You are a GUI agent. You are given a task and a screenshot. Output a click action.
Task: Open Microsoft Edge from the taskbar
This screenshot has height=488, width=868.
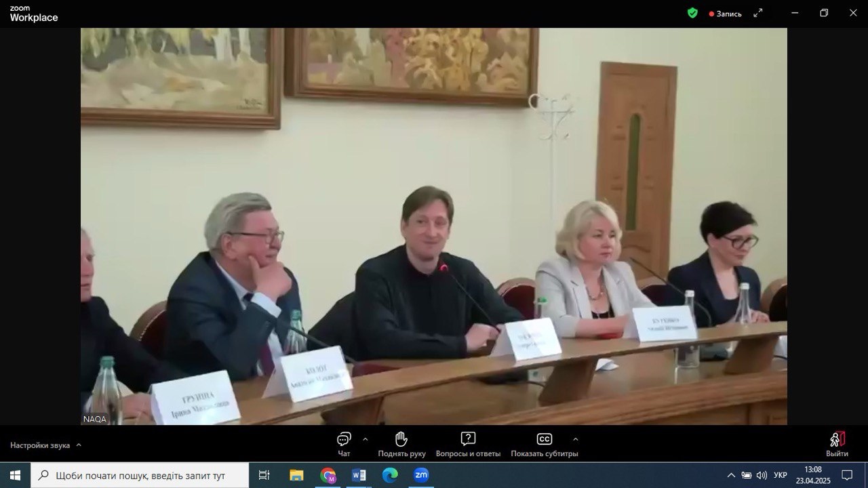pyautogui.click(x=390, y=475)
